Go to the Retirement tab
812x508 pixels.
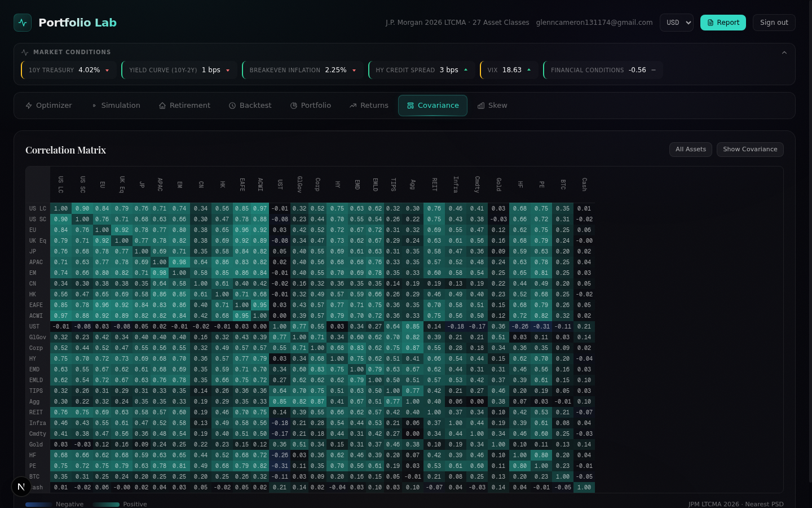(x=184, y=106)
